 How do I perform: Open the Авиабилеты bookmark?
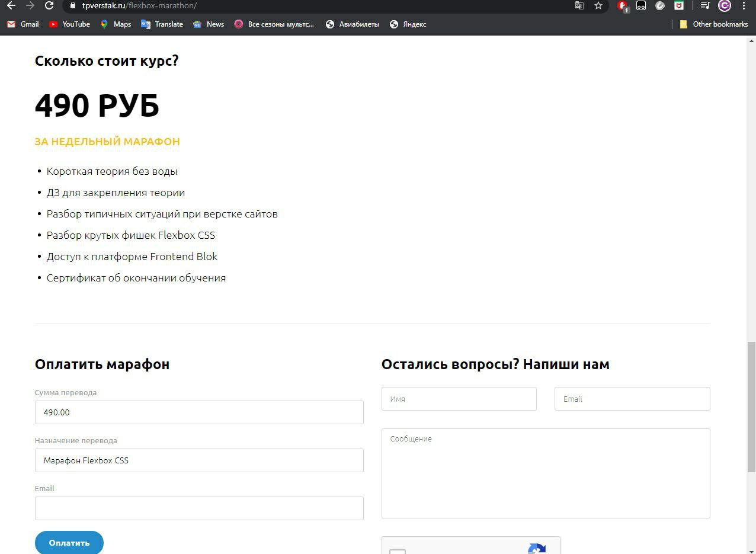353,24
